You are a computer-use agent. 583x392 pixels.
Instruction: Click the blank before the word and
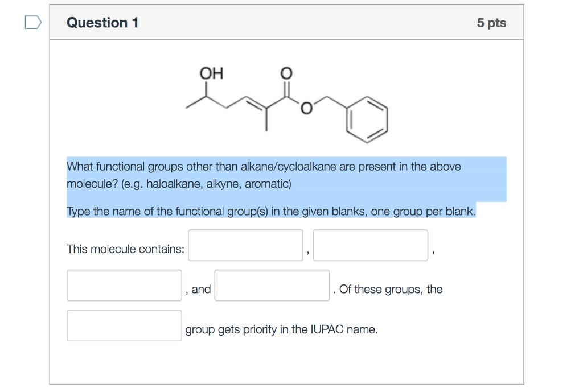pyautogui.click(x=124, y=285)
